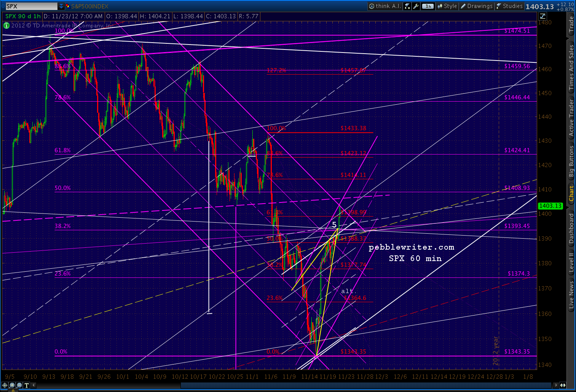
Task: Click the pattern tool icon beside think A.I.
Action: point(407,6)
